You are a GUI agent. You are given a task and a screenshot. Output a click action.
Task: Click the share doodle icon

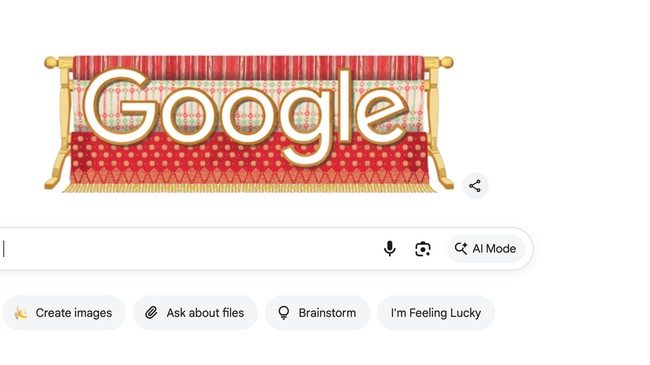tap(475, 186)
